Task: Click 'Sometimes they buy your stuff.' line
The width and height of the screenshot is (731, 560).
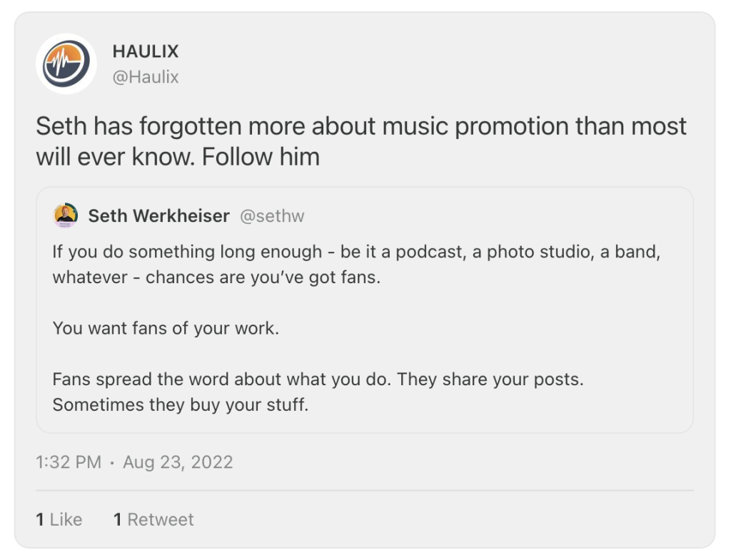Action: [180, 405]
